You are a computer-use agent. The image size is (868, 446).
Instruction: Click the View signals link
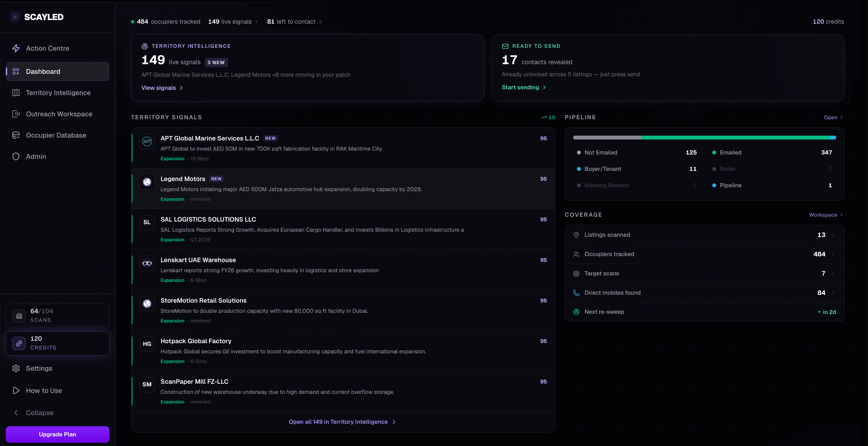(162, 88)
